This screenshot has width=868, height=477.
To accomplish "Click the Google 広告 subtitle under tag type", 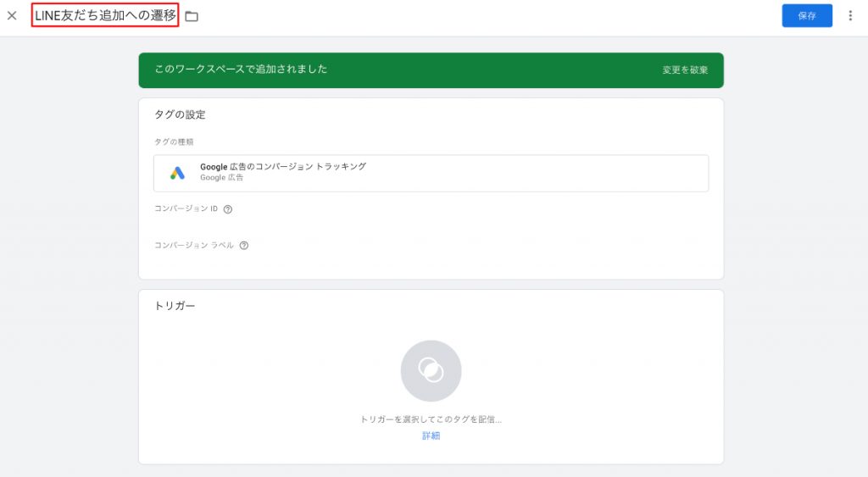I will click(x=221, y=178).
